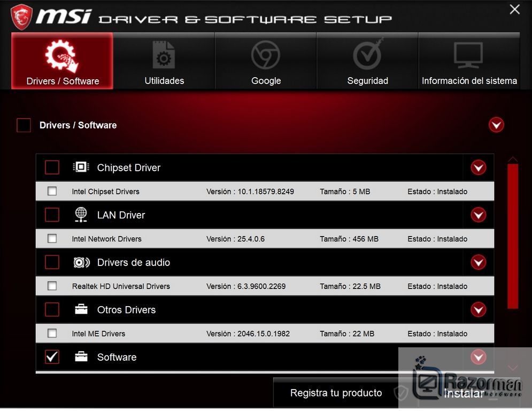Viewport: 532px width, 411px height.
Task: Click the Realtek HD Universal Drivers name
Action: [121, 286]
